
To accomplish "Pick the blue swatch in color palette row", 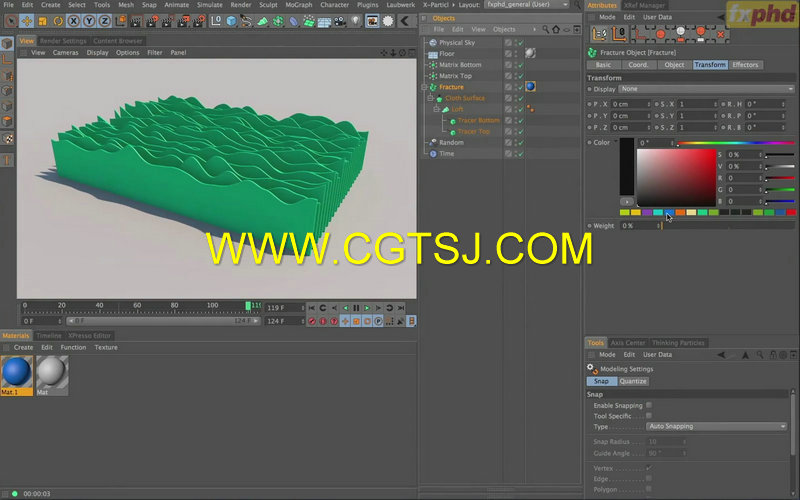I will coord(669,212).
